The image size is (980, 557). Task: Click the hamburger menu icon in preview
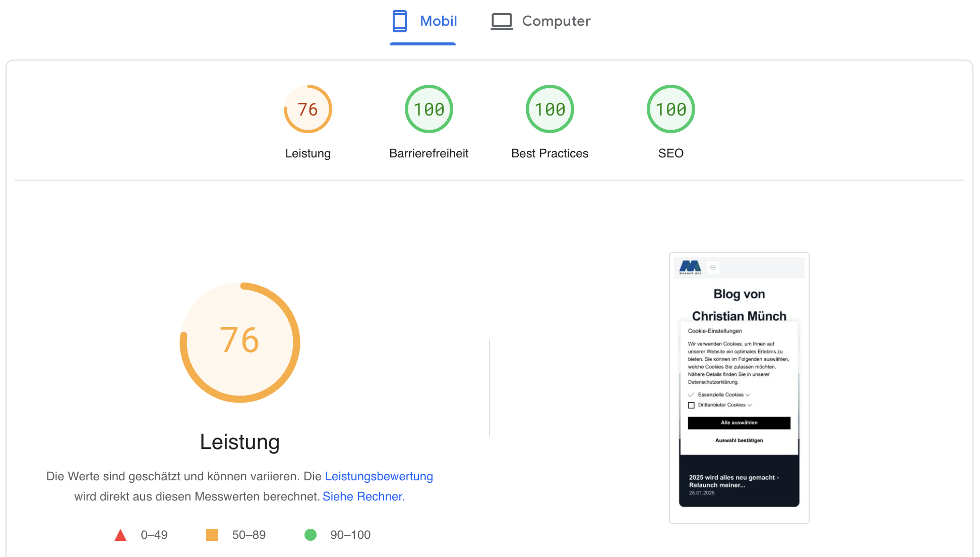click(x=713, y=267)
